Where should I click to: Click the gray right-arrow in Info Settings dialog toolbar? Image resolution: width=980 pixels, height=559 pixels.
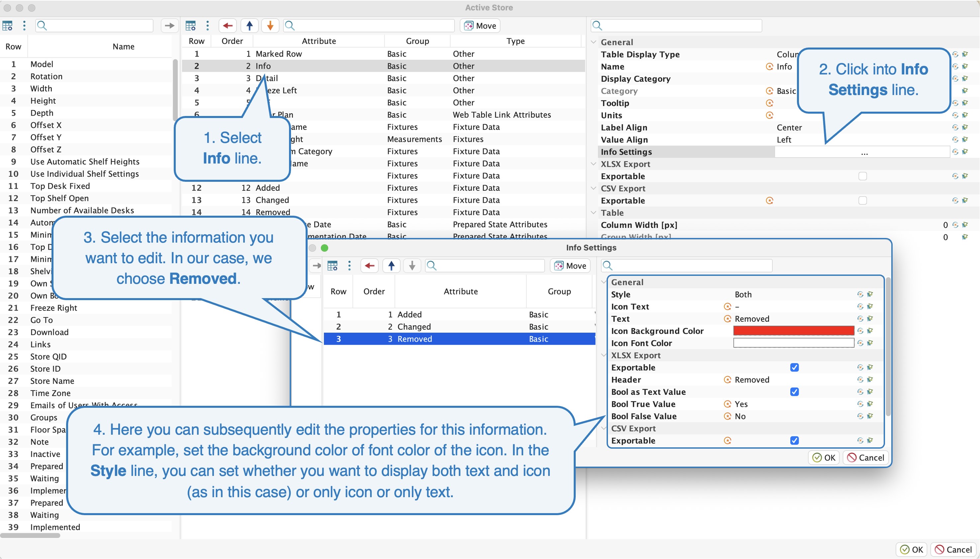(317, 266)
